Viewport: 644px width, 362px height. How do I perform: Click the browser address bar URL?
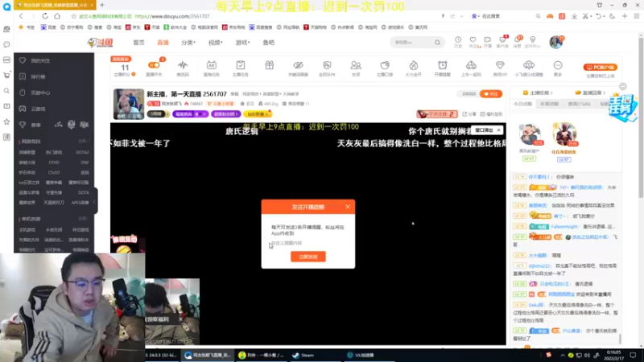click(x=172, y=16)
